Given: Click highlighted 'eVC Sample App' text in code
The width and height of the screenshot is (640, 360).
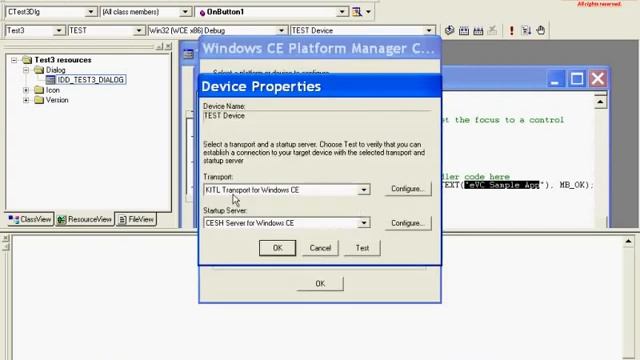Looking at the screenshot, I should (502, 185).
